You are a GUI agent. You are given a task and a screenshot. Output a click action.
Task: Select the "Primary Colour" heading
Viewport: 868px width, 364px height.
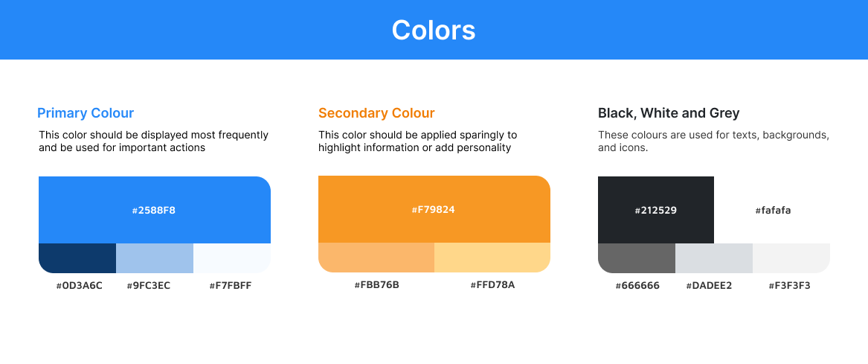pyautogui.click(x=86, y=113)
